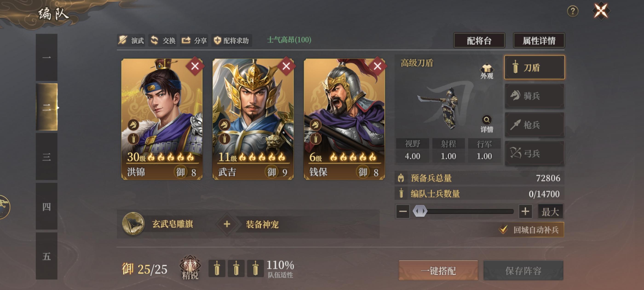Click the 玄武皂雕旗 flag emblem
This screenshot has width=644, height=290.
[x=133, y=224]
